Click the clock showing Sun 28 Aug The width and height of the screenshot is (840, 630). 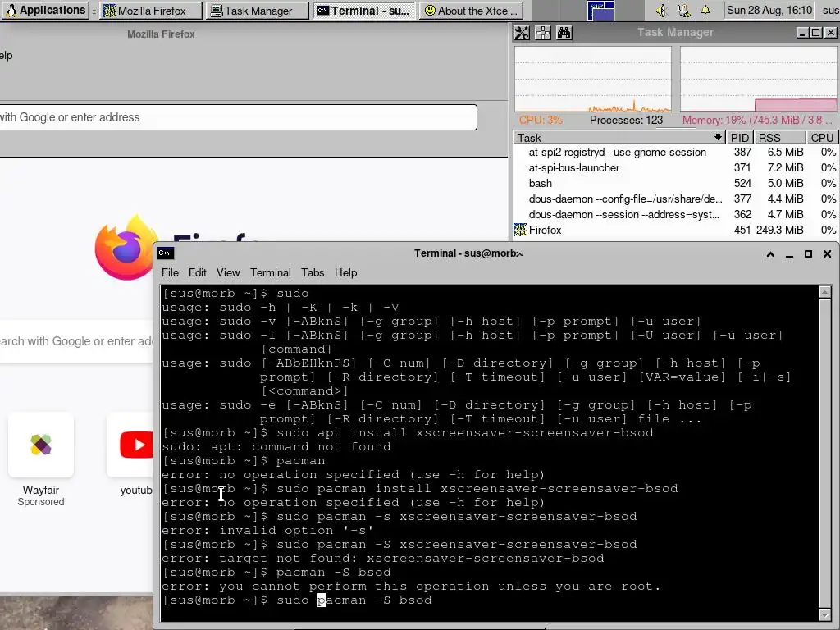pos(769,10)
